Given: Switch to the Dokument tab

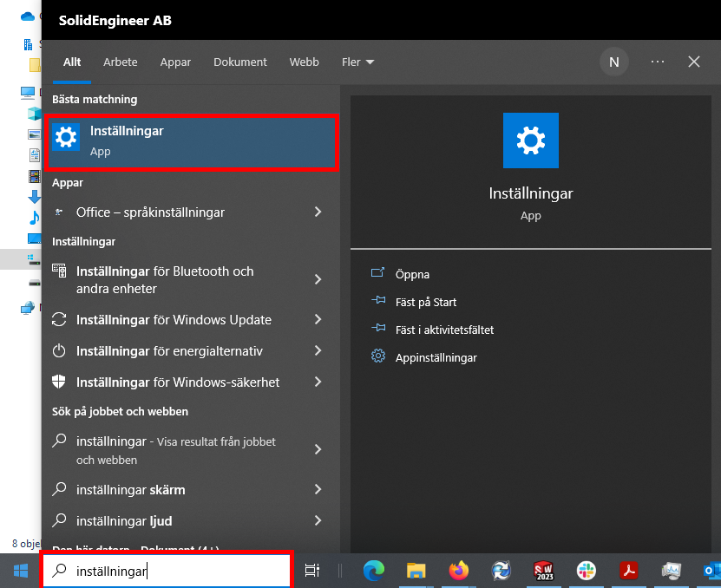Looking at the screenshot, I should point(240,62).
